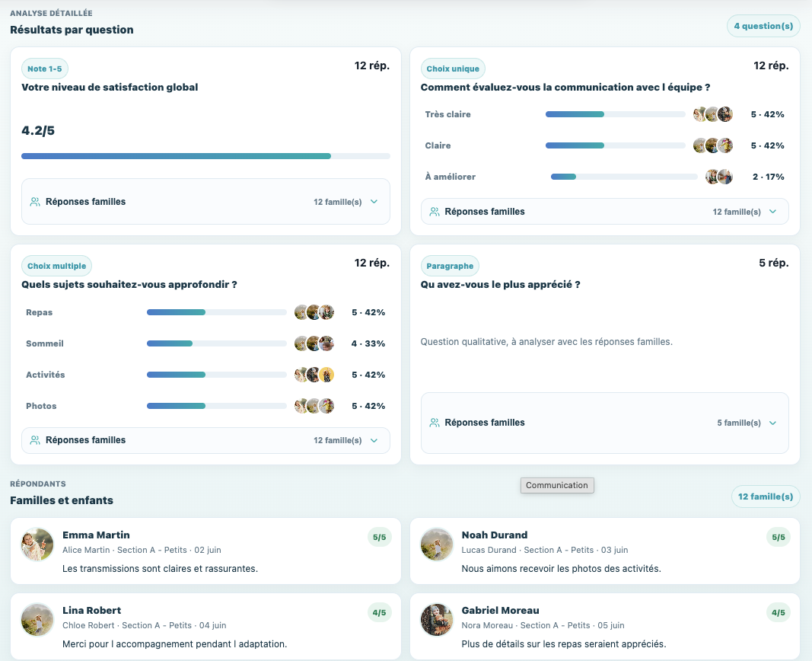
Task: Expand family responses under satisfaction global
Action: (205, 202)
